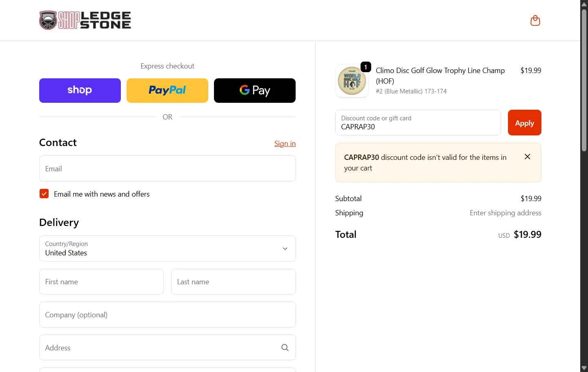Open the Sign in link
Image resolution: width=588 pixels, height=372 pixels.
pyautogui.click(x=285, y=144)
